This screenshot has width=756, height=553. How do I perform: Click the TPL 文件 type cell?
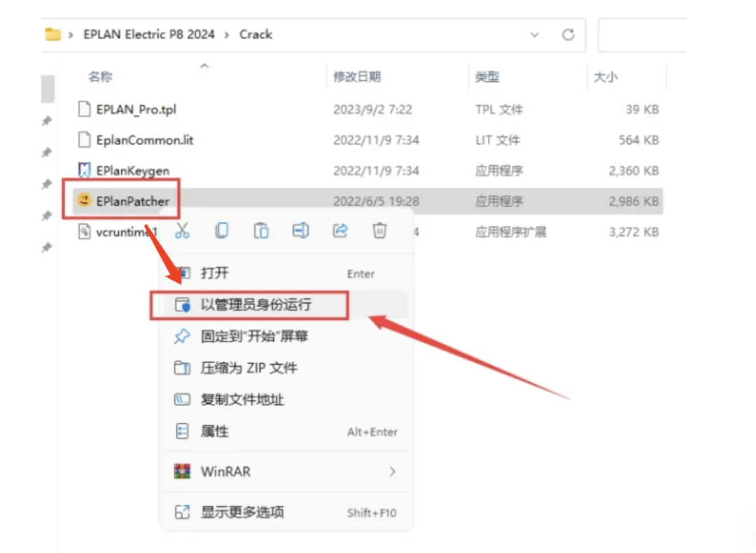pos(499,109)
